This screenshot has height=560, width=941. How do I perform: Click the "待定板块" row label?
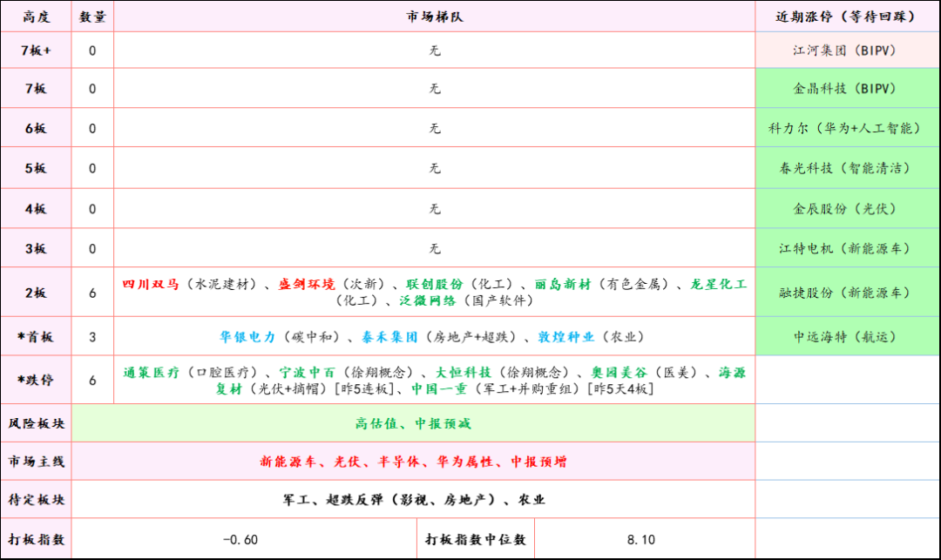click(36, 500)
